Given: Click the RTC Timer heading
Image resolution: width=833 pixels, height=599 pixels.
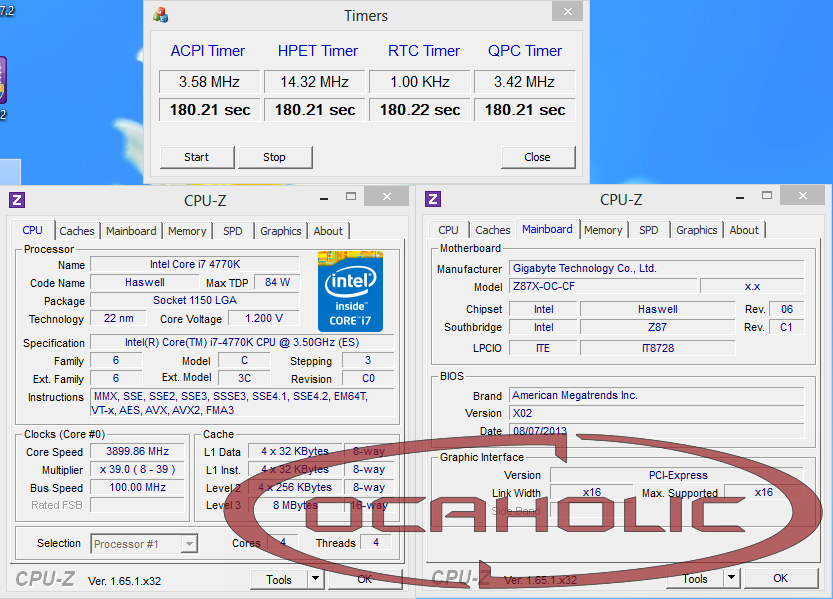Looking at the screenshot, I should 424,51.
